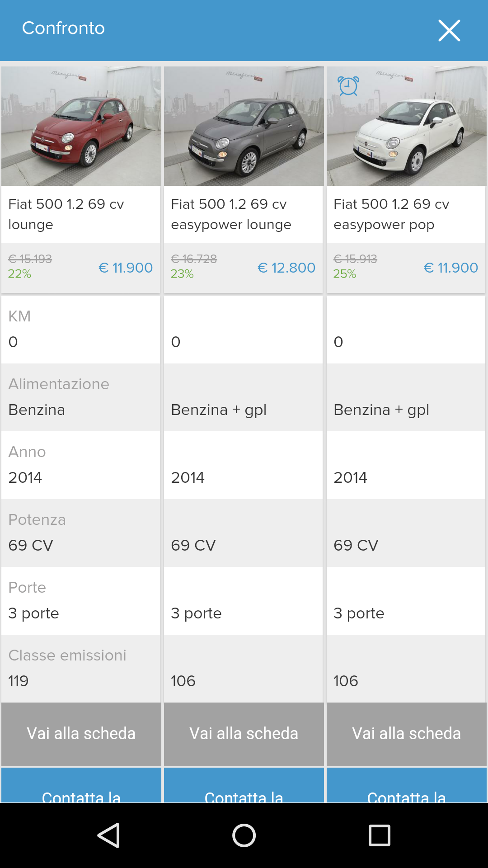Go to the red Fiat lounge's scheda
Viewport: 488px width, 868px height.
(x=81, y=734)
